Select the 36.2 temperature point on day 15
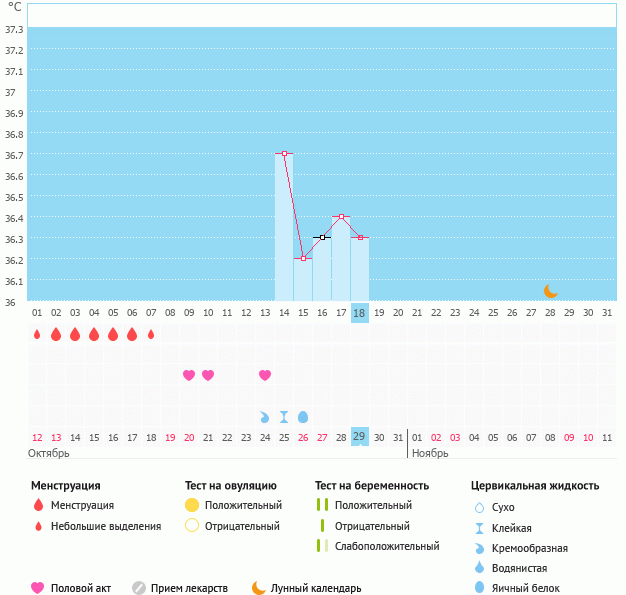Screen dimensions: 626x595 click(x=303, y=259)
